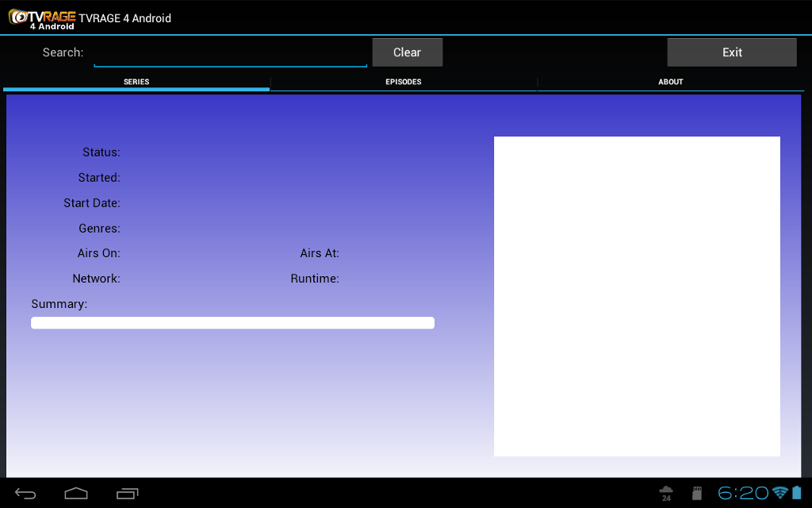Tap the SD card status icon
812x508 pixels.
(x=697, y=494)
